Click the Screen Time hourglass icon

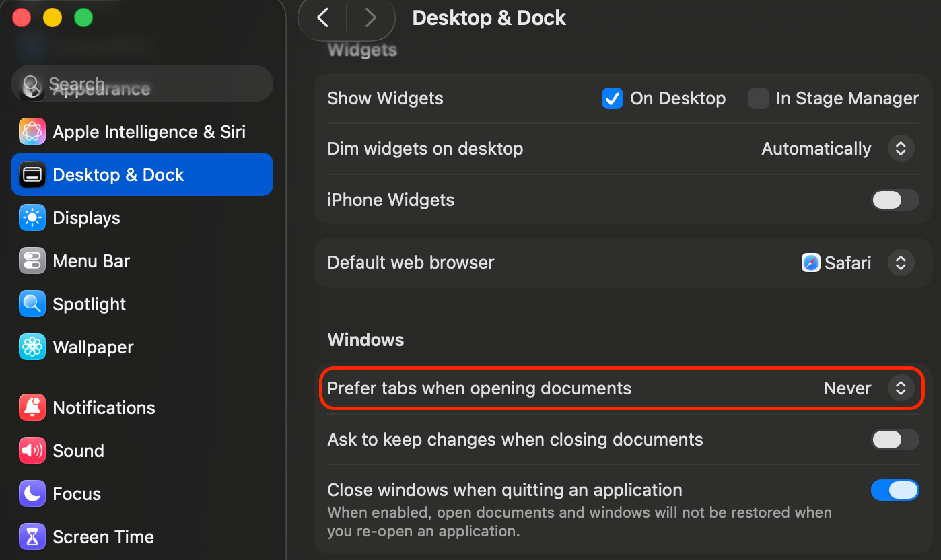pos(32,537)
